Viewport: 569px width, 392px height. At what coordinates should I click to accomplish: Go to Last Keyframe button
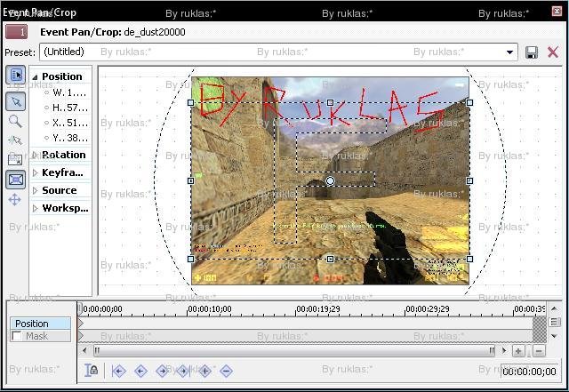(184, 371)
